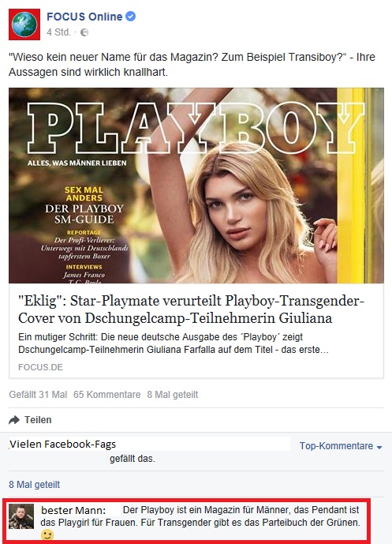Viewport: 392px width, 544px height.
Task: Click '8 Mal geteilt' beside comment count
Action: pyautogui.click(x=173, y=395)
